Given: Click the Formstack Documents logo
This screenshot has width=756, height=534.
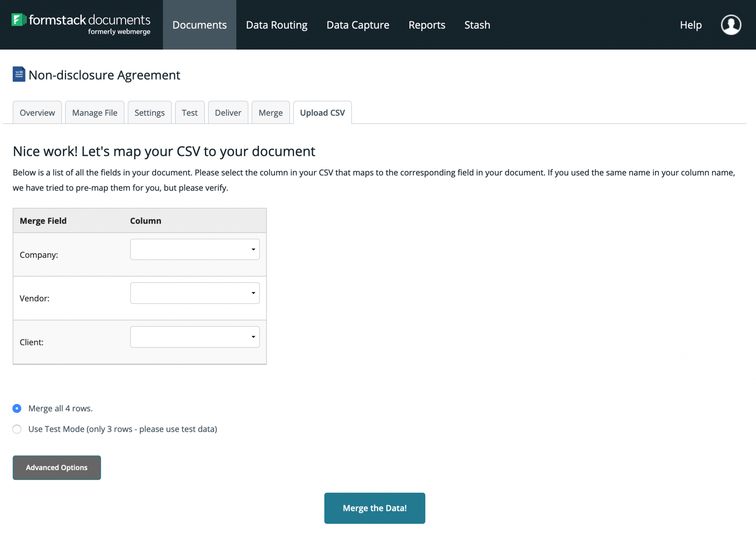Looking at the screenshot, I should 81,24.
